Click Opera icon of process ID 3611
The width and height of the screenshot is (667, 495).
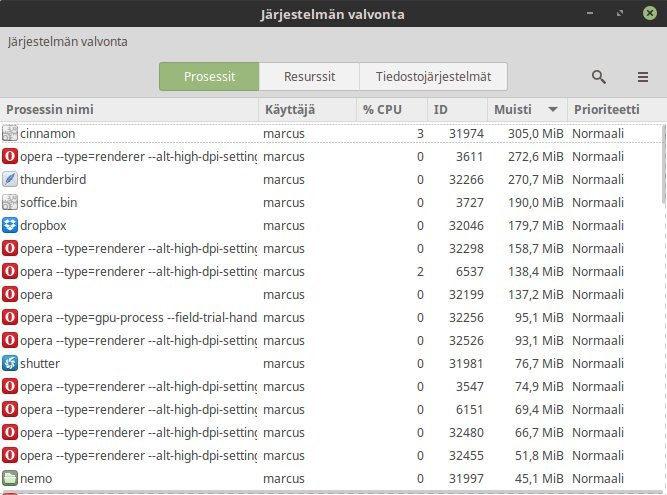10,156
